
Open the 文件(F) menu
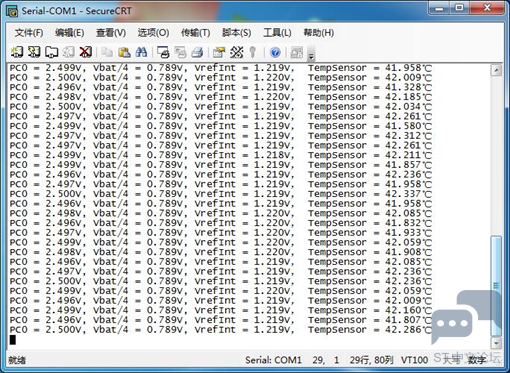[29, 33]
